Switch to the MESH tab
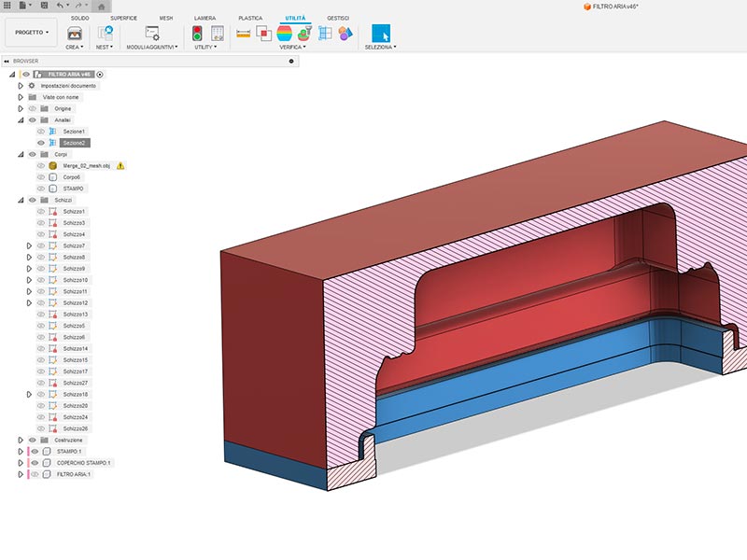The image size is (747, 560). (x=165, y=18)
